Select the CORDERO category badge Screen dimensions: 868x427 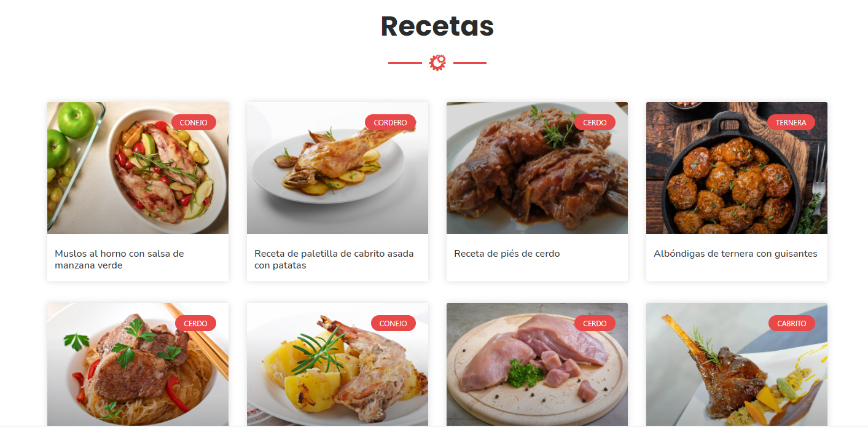coord(390,122)
